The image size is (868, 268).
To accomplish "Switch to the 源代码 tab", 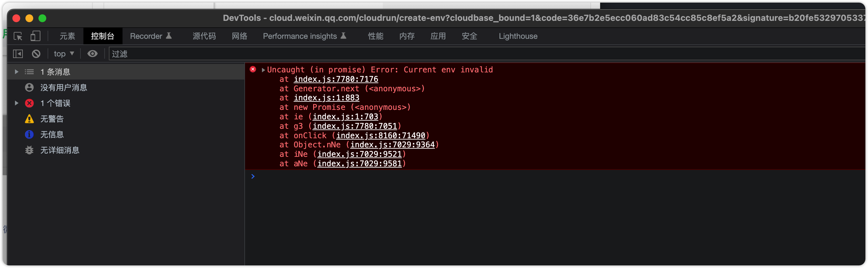I will tap(204, 36).
